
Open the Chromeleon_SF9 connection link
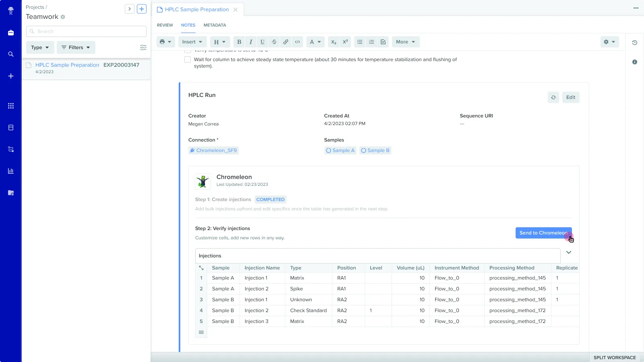point(213,150)
